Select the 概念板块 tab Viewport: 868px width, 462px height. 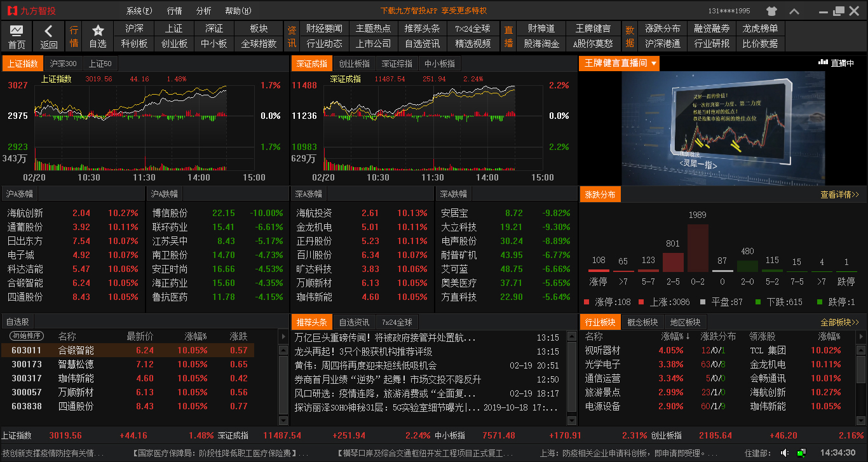(642, 322)
